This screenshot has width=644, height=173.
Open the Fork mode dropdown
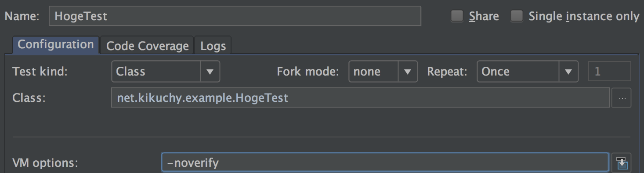pyautogui.click(x=383, y=72)
